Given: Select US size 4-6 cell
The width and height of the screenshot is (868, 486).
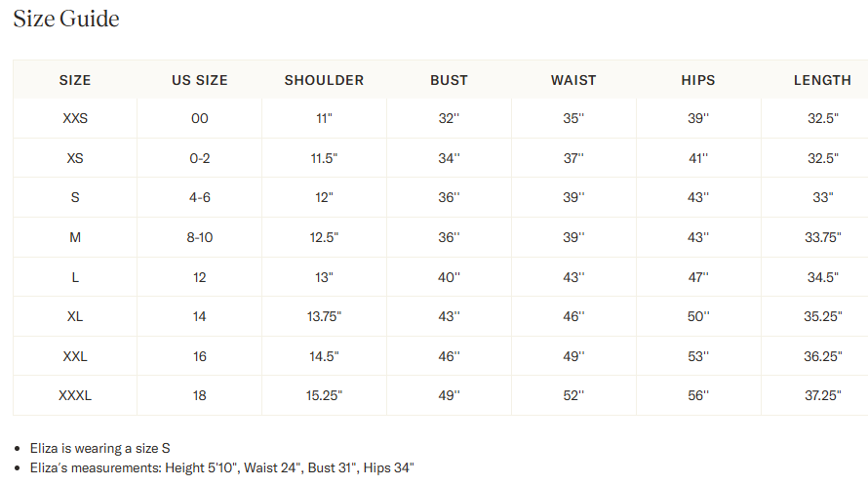Looking at the screenshot, I should pyautogui.click(x=200, y=198).
